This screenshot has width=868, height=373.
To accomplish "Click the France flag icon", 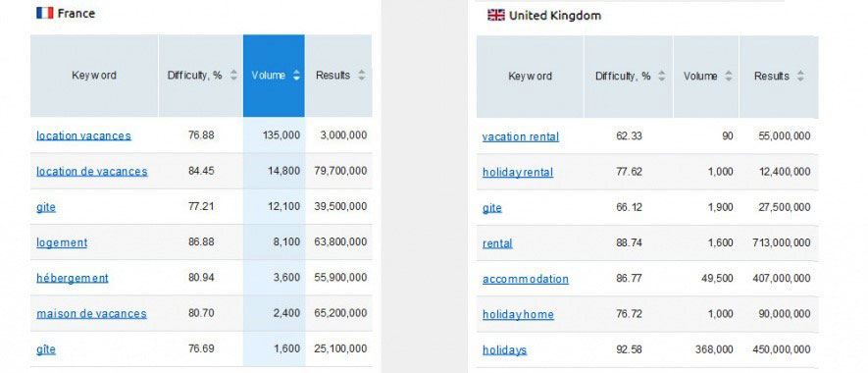I will (45, 13).
